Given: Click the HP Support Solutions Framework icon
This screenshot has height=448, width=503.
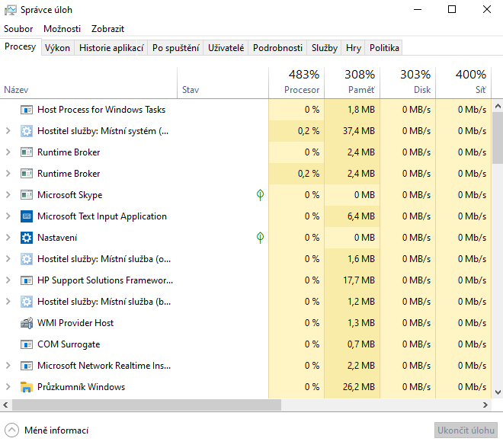Looking at the screenshot, I should coord(27,280).
